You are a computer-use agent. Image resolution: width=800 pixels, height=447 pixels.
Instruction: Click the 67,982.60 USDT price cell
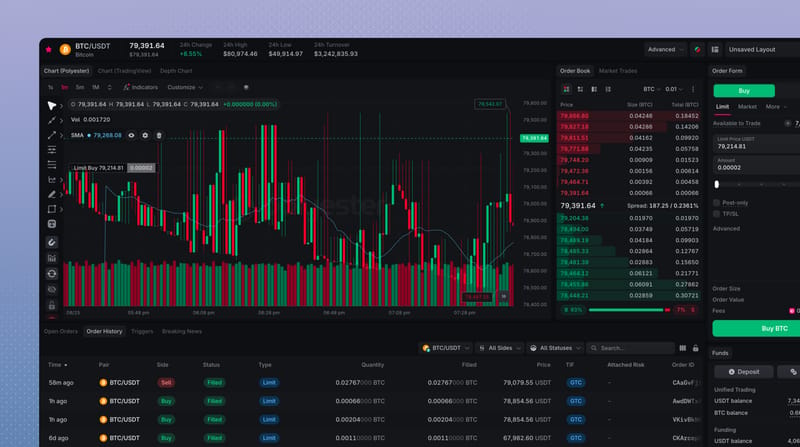click(x=527, y=438)
